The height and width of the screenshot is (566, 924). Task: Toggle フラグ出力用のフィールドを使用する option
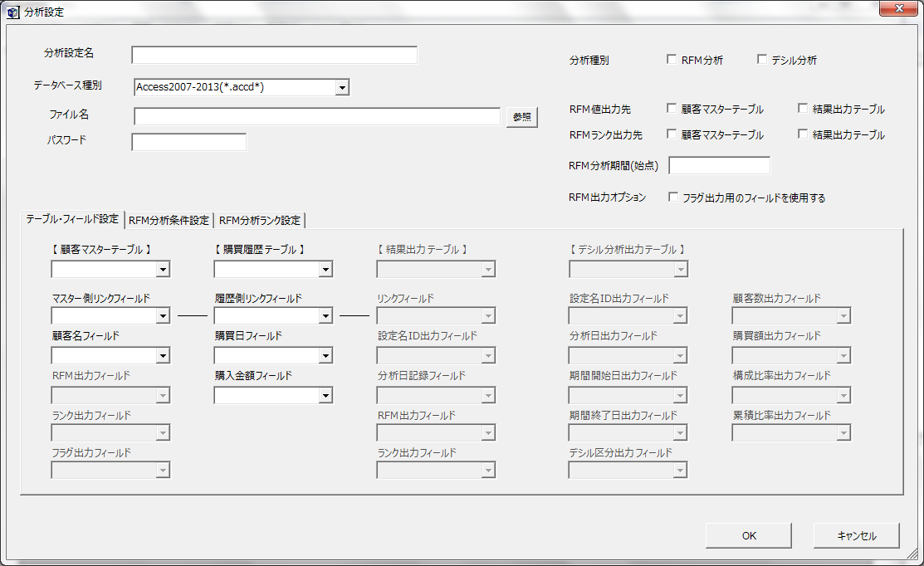[x=672, y=198]
